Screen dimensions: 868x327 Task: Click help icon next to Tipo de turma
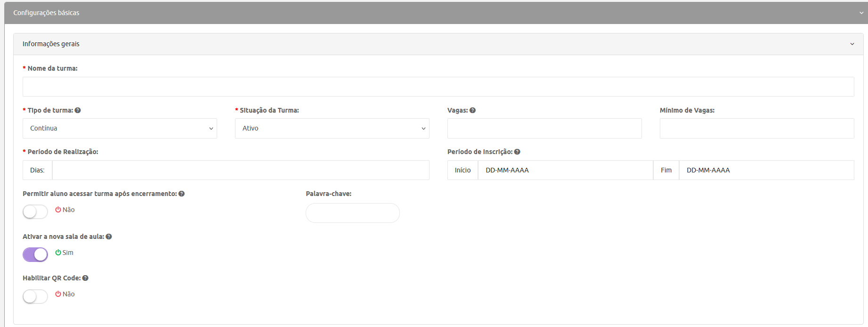[78, 110]
